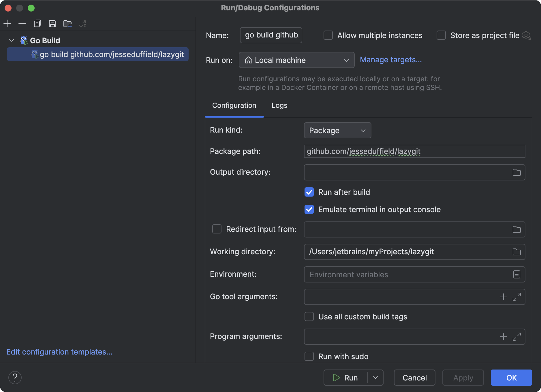
Task: Edit the configuration Name field
Action: 270,35
